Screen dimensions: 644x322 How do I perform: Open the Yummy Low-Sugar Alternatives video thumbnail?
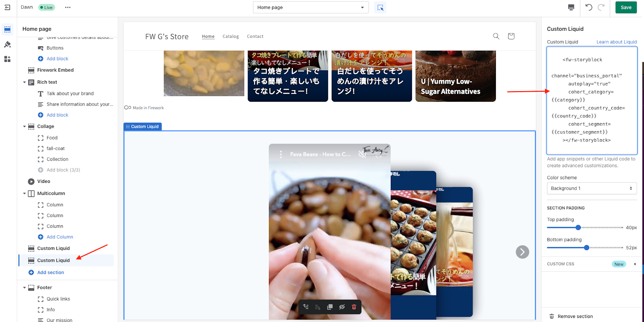(456, 76)
